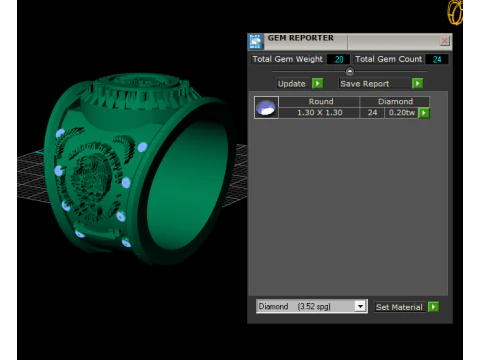Click the green arrow beside 0.20tw
Screen dimensions: 480x360
(424, 113)
